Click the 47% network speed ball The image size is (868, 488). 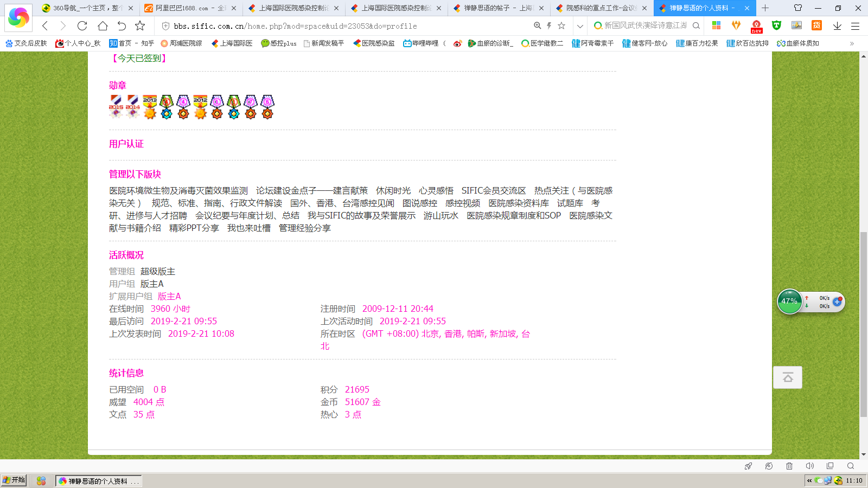[789, 301]
